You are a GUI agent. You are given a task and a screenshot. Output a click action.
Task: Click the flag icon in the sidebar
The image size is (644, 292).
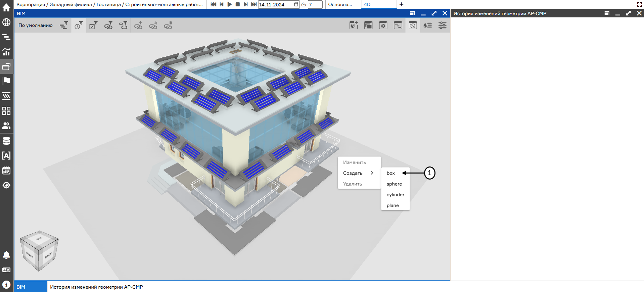coord(6,81)
